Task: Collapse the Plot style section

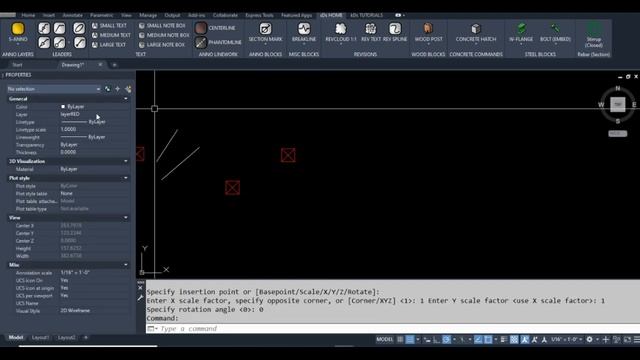Action: tap(126, 178)
